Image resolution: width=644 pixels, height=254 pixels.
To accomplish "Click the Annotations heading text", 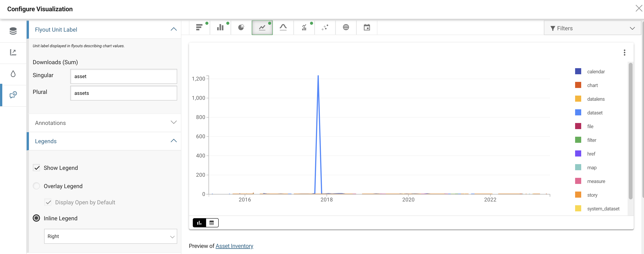I will coord(50,123).
